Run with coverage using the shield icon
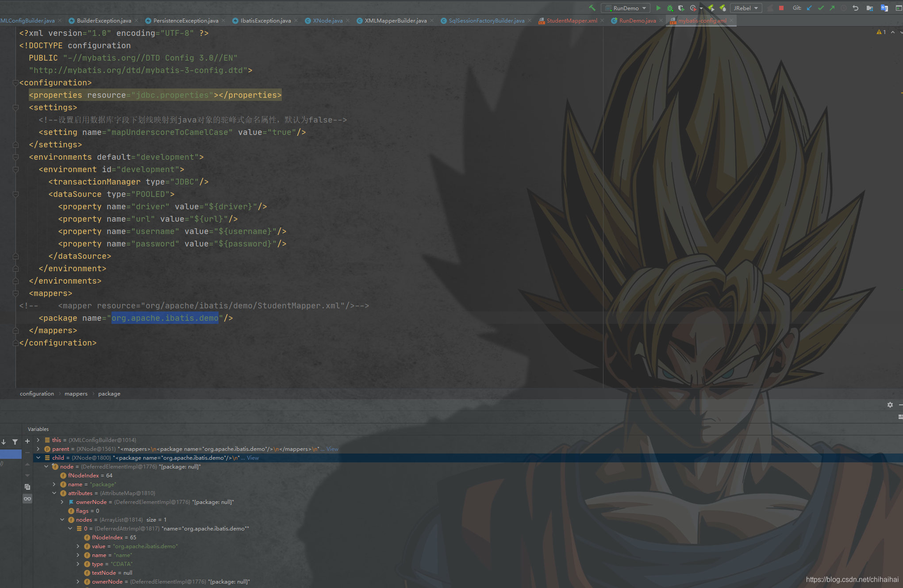 pyautogui.click(x=681, y=8)
